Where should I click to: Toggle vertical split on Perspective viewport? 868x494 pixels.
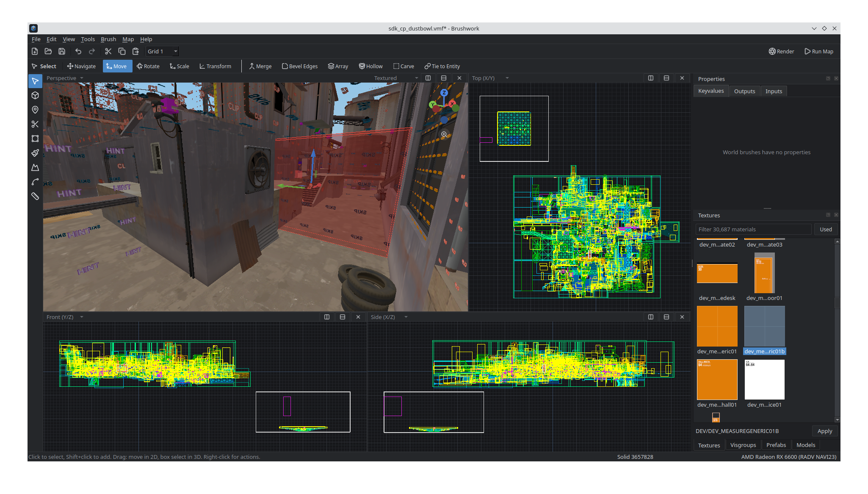pos(428,78)
